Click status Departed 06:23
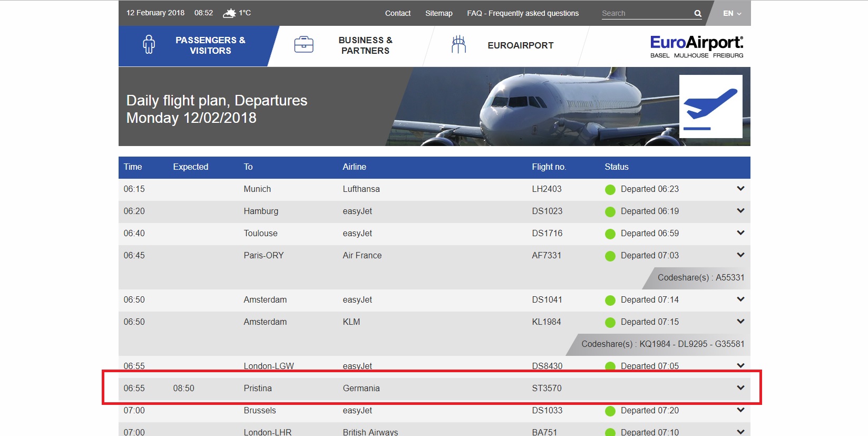The height and width of the screenshot is (436, 868). pos(650,189)
